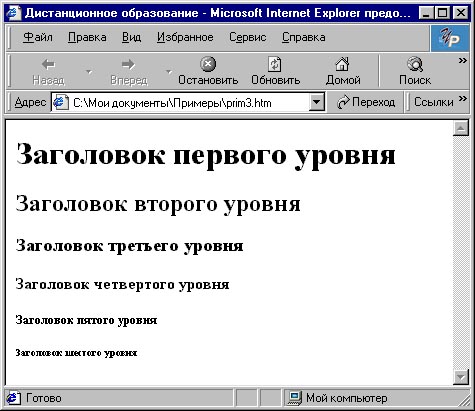The height and width of the screenshot is (411, 475).
Task: Click the Мой компьютер zone indicator
Action: (x=337, y=398)
